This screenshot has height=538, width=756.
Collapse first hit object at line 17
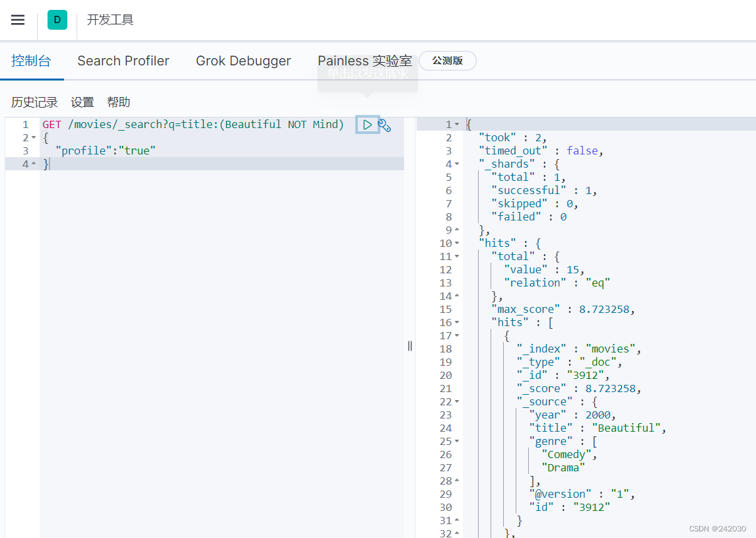[457, 335]
